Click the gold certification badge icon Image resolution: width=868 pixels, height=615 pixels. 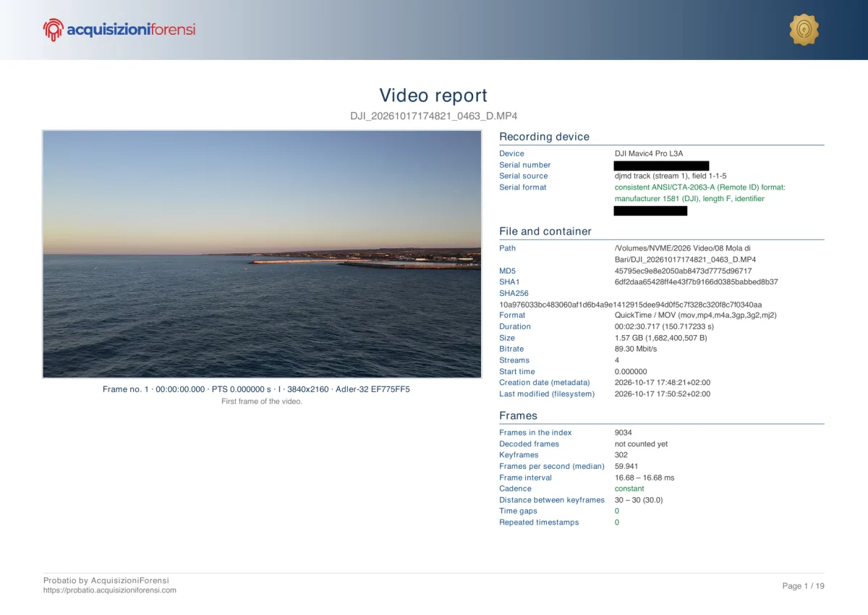pos(804,30)
